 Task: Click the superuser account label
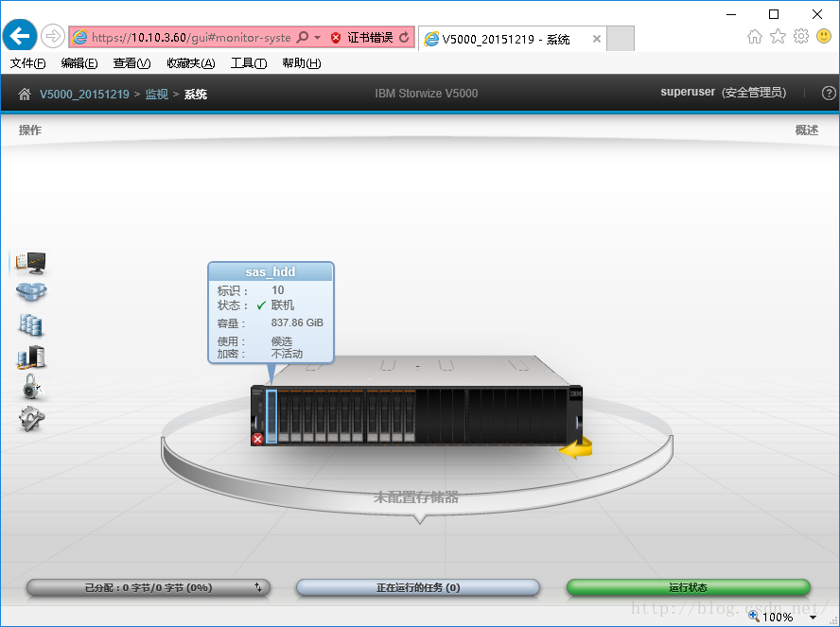coord(688,92)
